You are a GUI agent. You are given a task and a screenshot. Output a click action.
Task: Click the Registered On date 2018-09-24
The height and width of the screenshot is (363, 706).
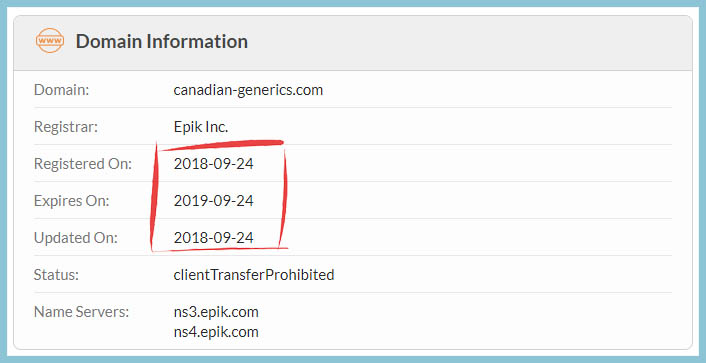coord(213,163)
